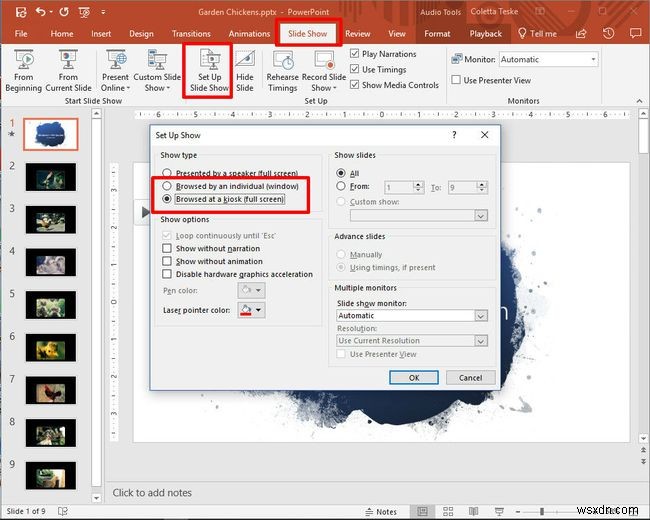Click thumbnail pane scroll down arrow
The width and height of the screenshot is (650, 520).
tap(96, 498)
